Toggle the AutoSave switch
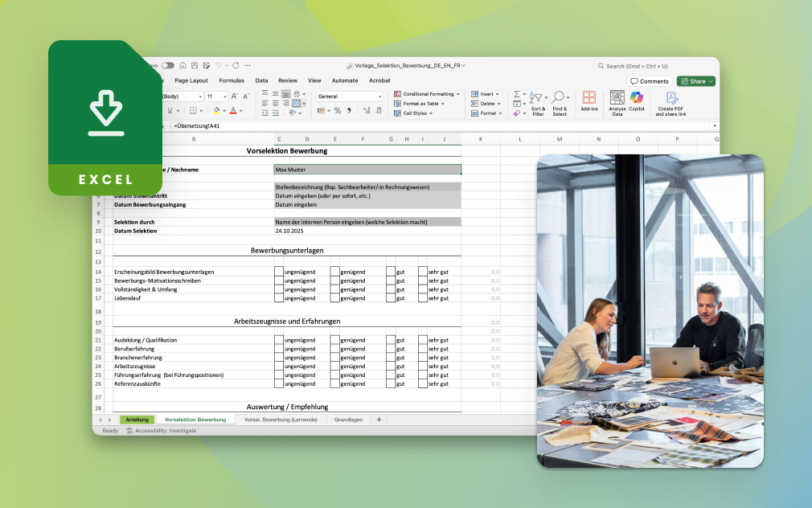Screen dimensions: 812x508 [x=168, y=65]
